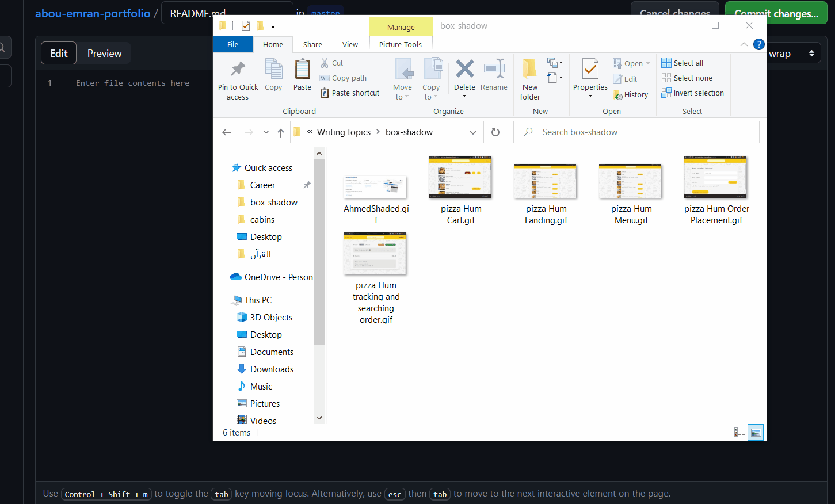Click the Commit changes button
Viewport: 835px width, 504px height.
point(776,13)
